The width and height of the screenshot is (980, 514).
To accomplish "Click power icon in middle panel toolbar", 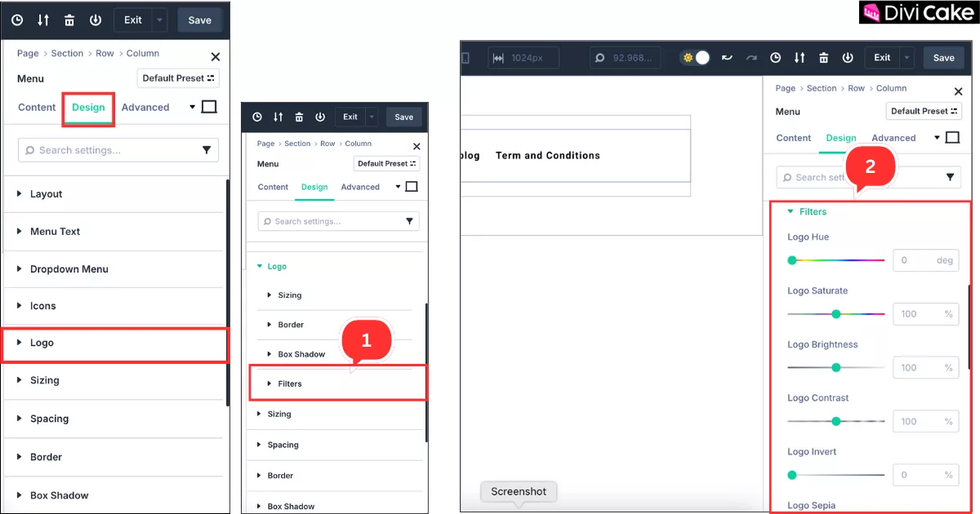I will 320,117.
